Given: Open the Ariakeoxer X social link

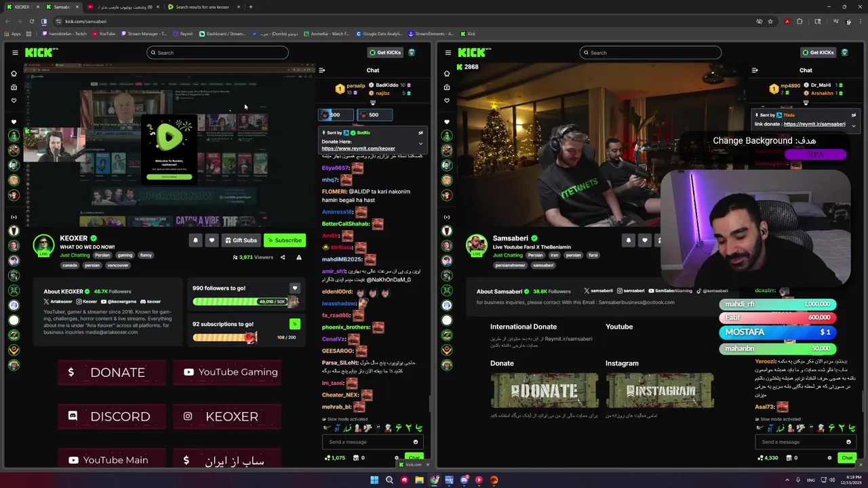Looking at the screenshot, I should [x=58, y=301].
